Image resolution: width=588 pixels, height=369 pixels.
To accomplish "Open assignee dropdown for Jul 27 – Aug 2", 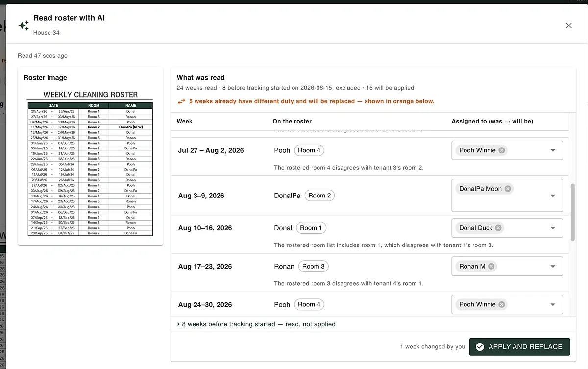I will pos(553,150).
